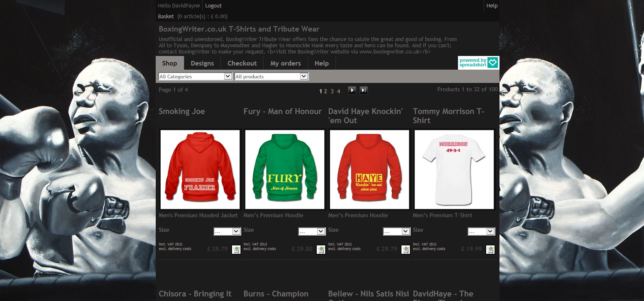Open the Size selector for Smoking Joe
This screenshot has height=301, width=644.
227,231
